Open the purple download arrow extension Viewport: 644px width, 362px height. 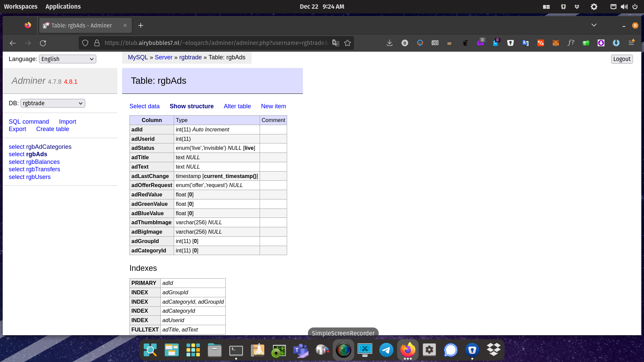click(x=601, y=43)
